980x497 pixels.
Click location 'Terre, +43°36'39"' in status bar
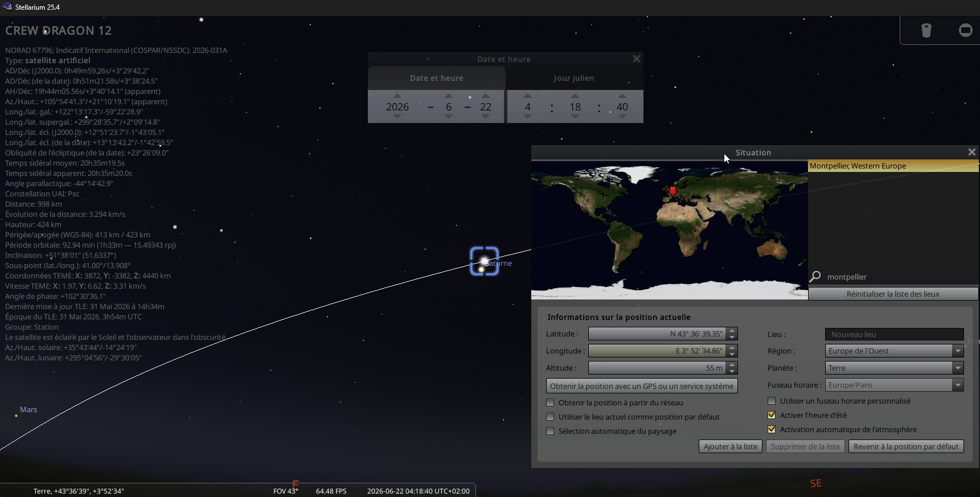(79, 491)
